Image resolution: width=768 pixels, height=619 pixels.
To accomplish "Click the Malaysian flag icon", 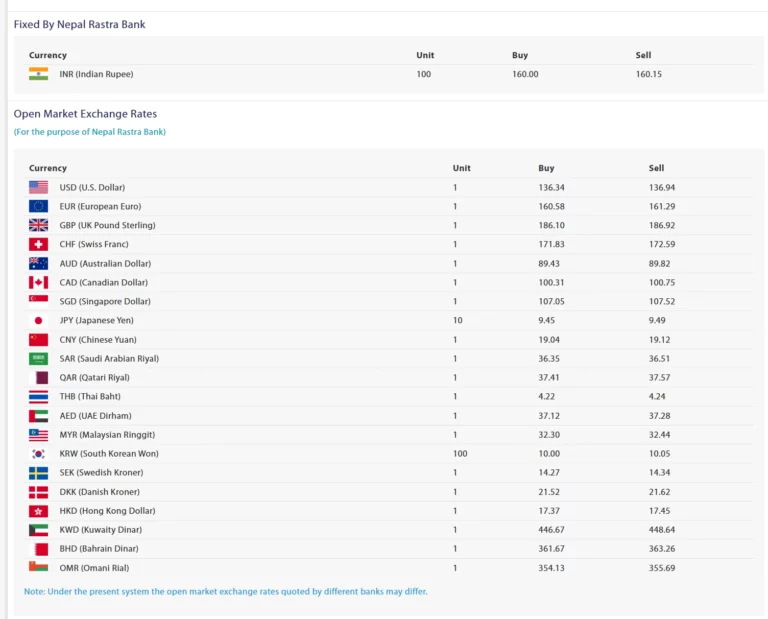I will tap(38, 434).
